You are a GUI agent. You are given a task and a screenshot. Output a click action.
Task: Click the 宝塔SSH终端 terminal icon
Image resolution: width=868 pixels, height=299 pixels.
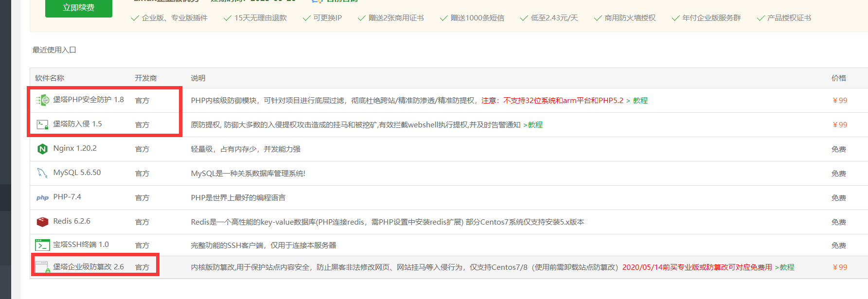coord(43,245)
